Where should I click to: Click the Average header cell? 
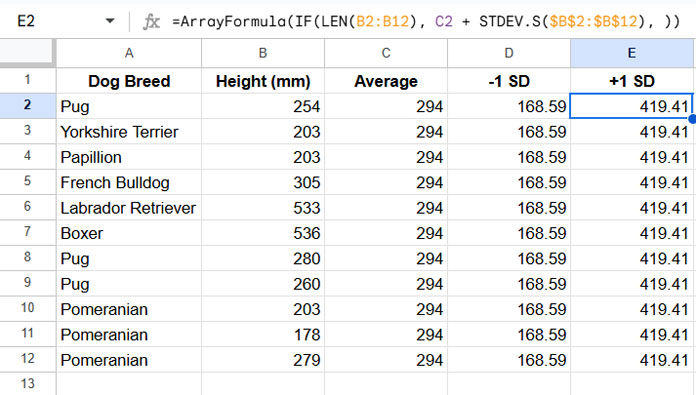click(386, 81)
